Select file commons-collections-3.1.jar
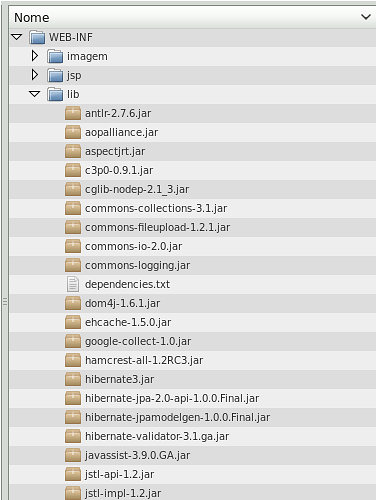The image size is (376, 500). (156, 208)
